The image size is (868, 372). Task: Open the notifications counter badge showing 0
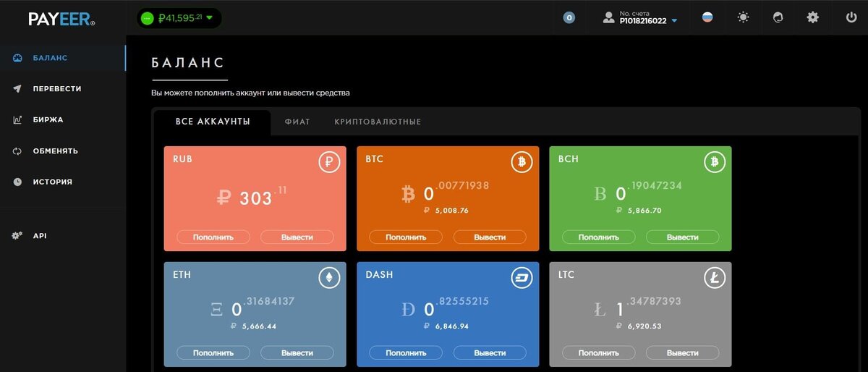click(x=569, y=18)
